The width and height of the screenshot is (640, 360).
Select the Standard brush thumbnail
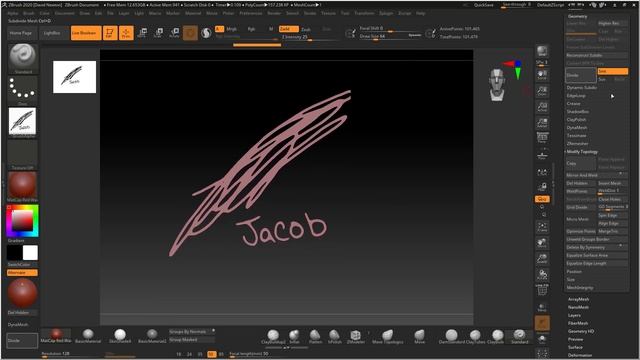pos(22,58)
